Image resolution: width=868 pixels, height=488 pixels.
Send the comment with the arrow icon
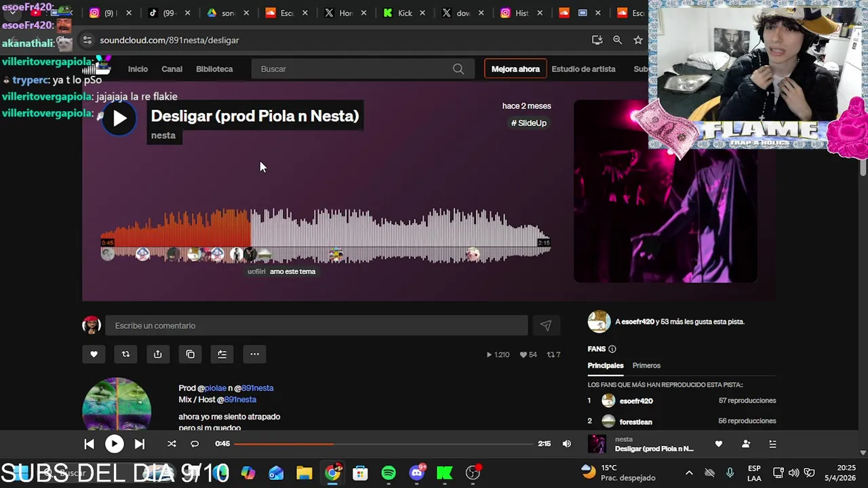click(x=546, y=326)
